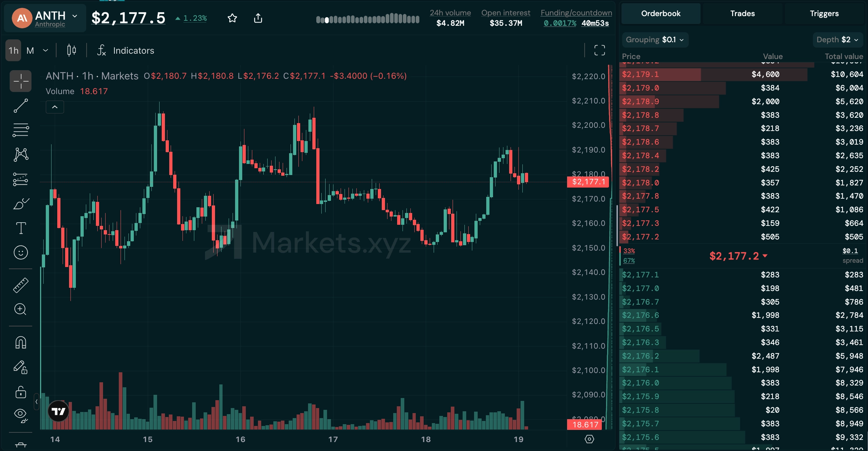Screen dimensions: 868x451
Task: Toggle lock all drawing tools
Action: tap(21, 392)
